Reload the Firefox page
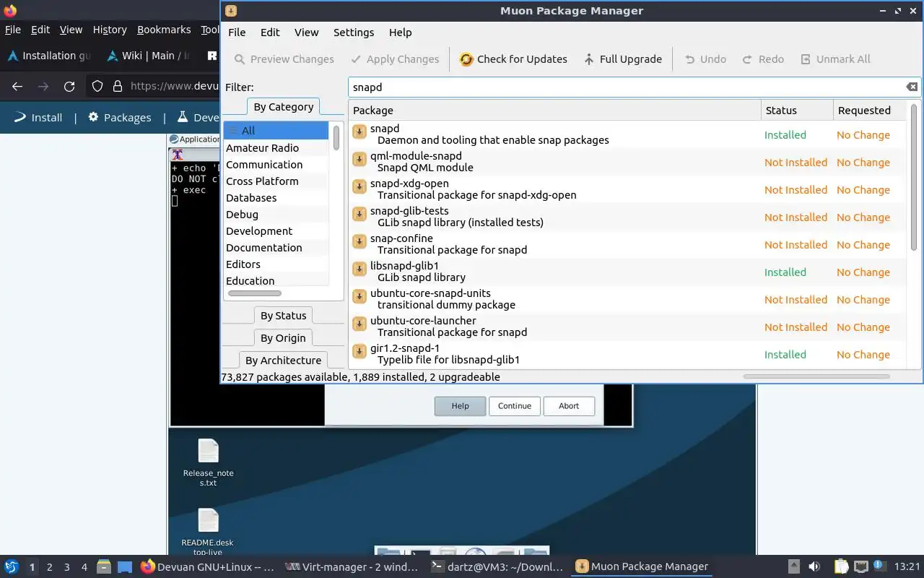This screenshot has width=924, height=578. click(x=69, y=86)
